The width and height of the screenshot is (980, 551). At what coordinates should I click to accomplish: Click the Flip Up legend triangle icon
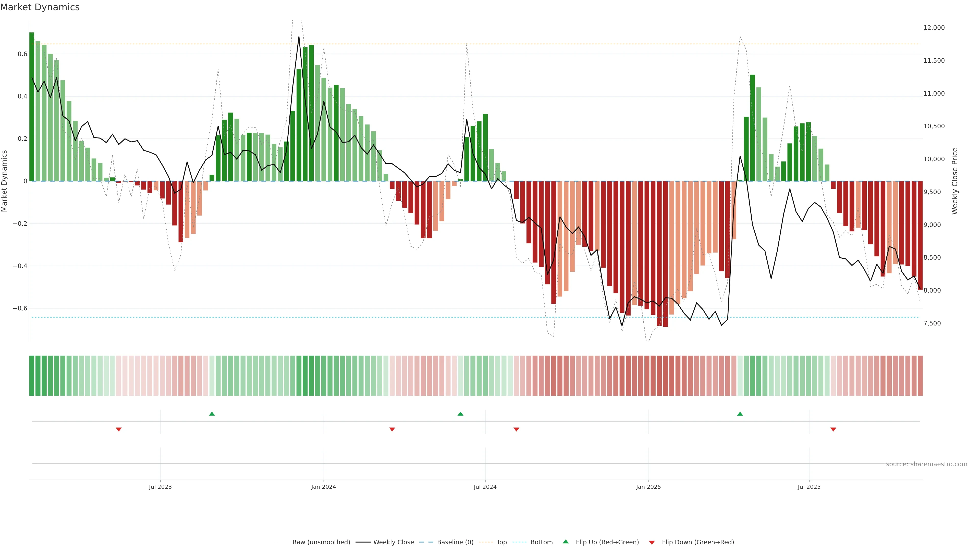tap(566, 542)
